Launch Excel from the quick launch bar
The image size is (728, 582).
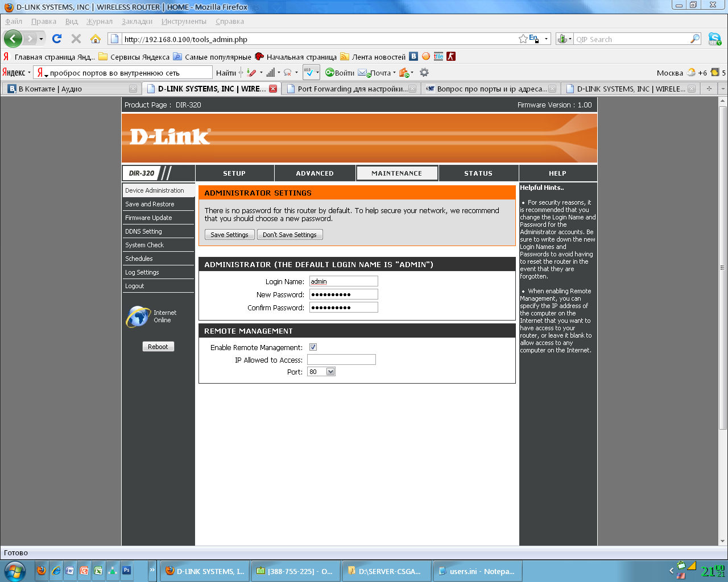[98, 570]
